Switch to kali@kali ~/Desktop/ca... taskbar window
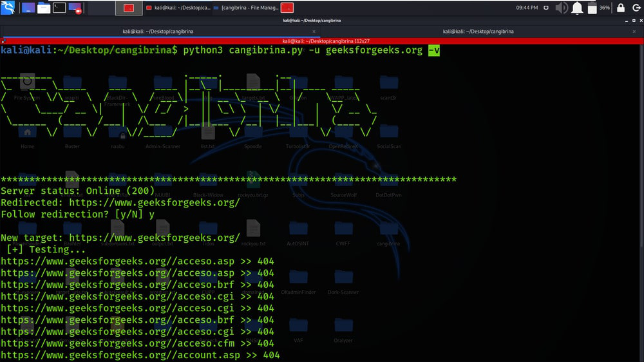The height and width of the screenshot is (362, 644). click(178, 8)
